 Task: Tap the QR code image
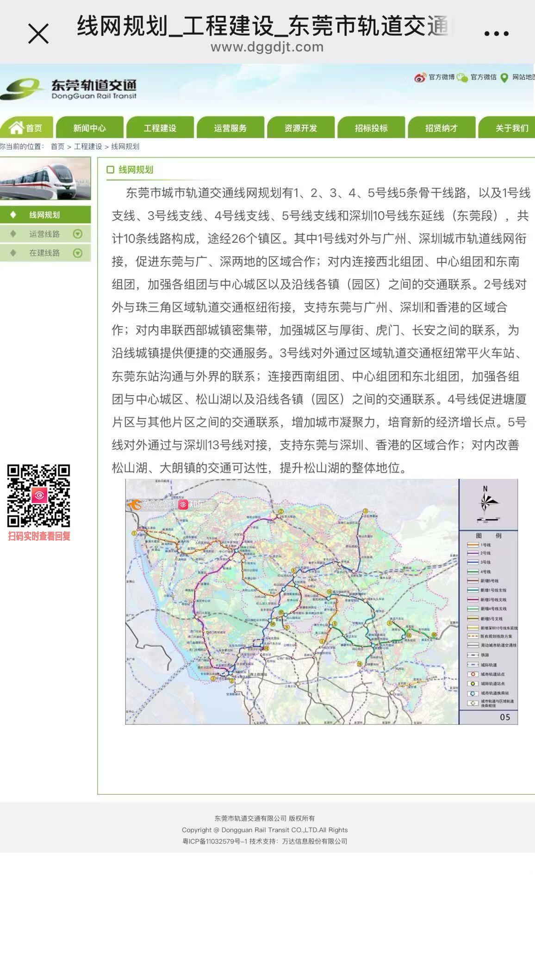click(x=38, y=496)
